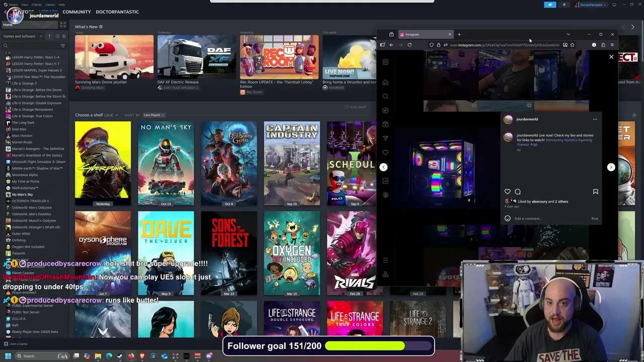Open Instagram Messages paper plane icon
Viewport: 644px width, 362px height.
[x=385, y=138]
